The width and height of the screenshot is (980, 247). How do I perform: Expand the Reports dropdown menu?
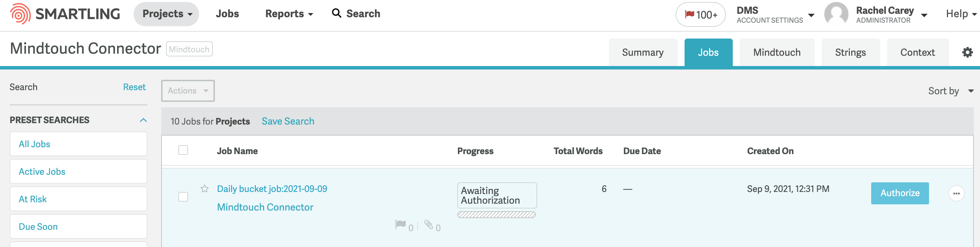point(289,14)
